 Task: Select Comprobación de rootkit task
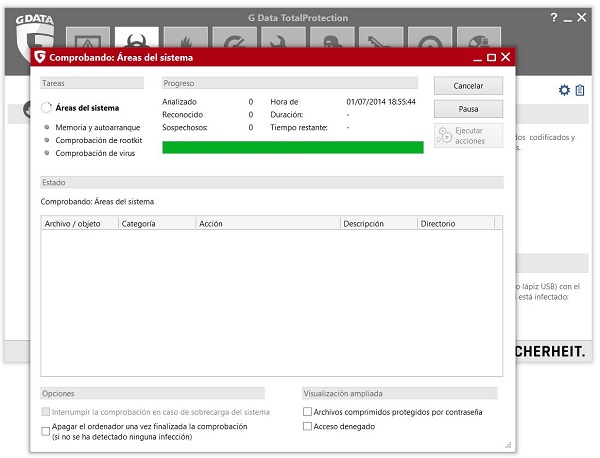99,140
